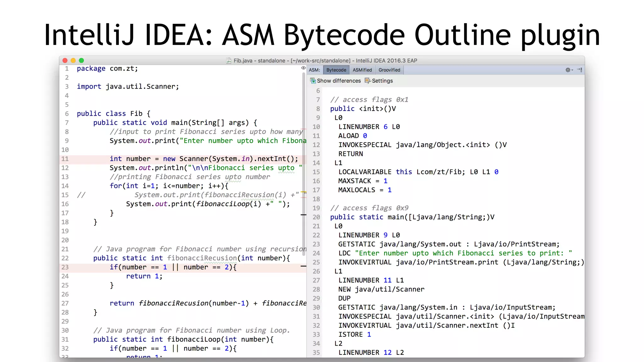This screenshot has height=362, width=644.
Task: Click the main(String[] args) method signature
Action: point(175,123)
